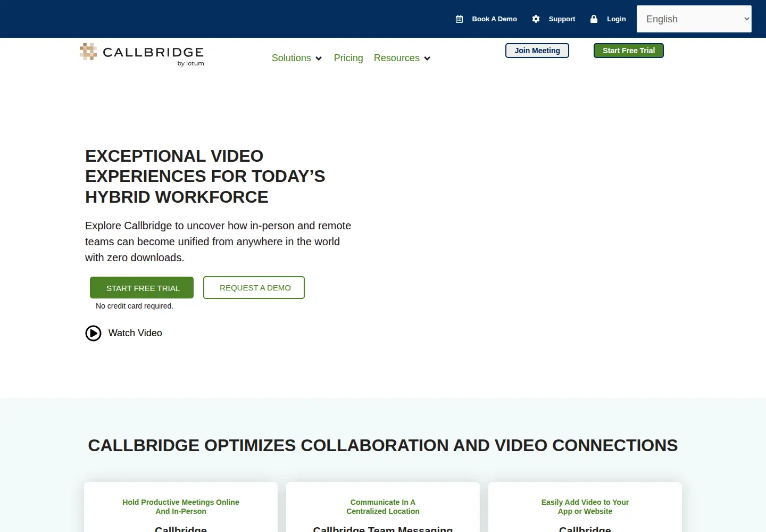Go to the Pricing page
Image resolution: width=766 pixels, height=532 pixels.
tap(348, 58)
